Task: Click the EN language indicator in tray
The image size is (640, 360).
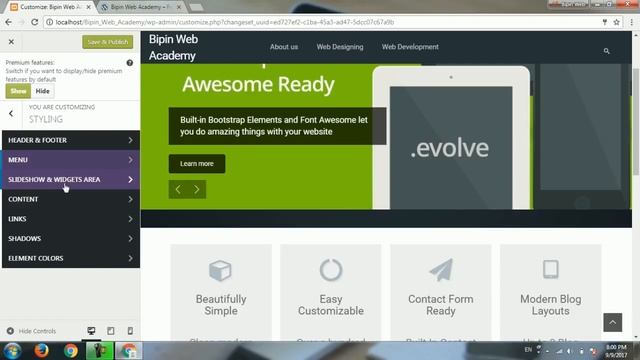Action: click(528, 350)
